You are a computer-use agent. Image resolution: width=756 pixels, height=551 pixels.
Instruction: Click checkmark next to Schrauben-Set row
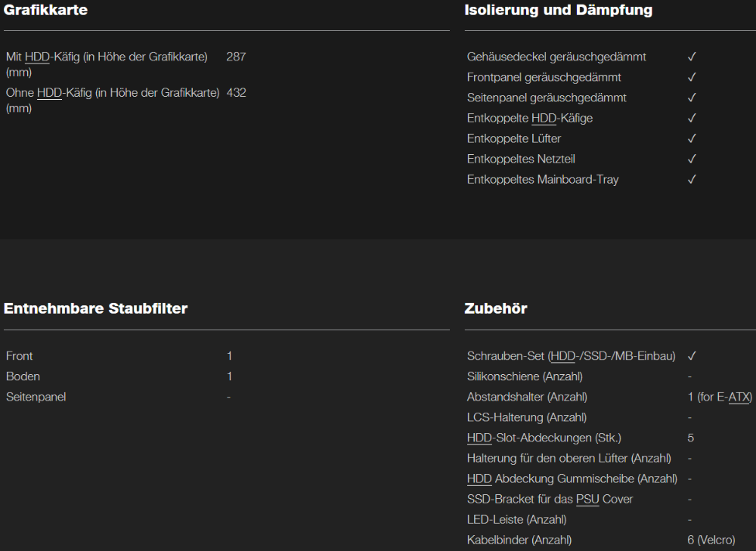click(692, 356)
